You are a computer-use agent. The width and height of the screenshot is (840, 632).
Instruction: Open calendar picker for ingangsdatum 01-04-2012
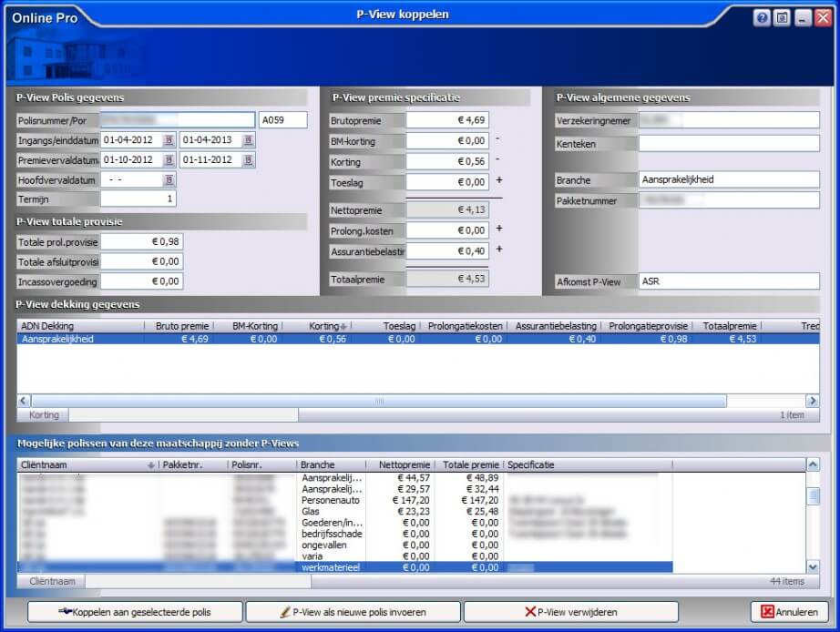[169, 140]
